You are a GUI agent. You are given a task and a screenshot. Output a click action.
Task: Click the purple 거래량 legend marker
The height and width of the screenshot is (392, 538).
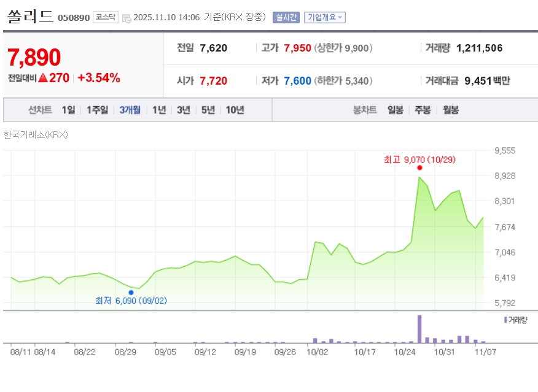coord(505,320)
